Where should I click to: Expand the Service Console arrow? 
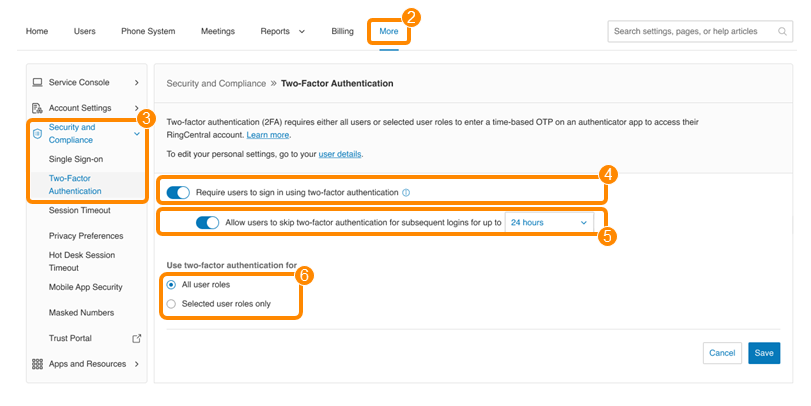(x=137, y=82)
